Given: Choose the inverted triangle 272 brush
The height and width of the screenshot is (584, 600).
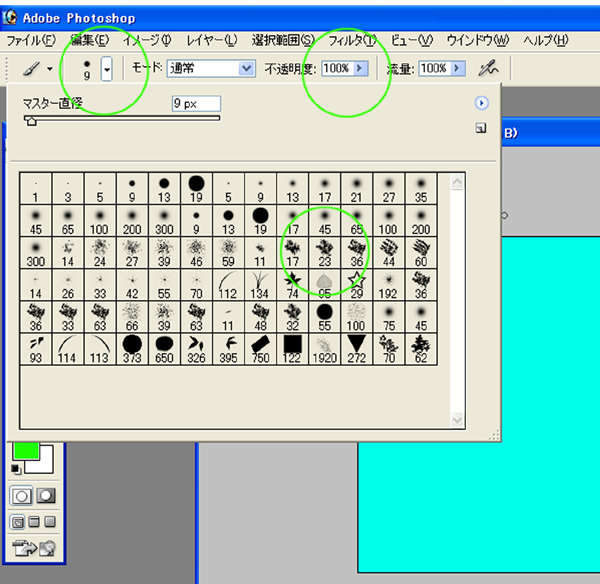Looking at the screenshot, I should tap(357, 349).
